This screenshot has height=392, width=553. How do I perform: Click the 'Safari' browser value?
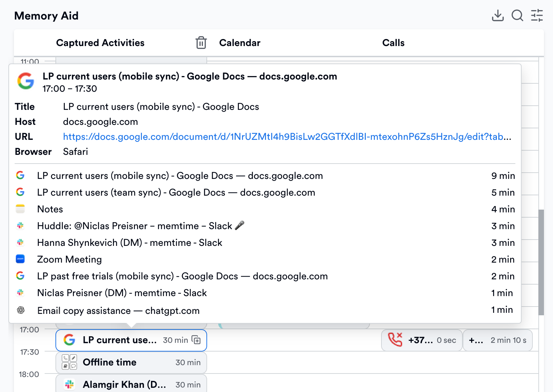[x=75, y=152]
